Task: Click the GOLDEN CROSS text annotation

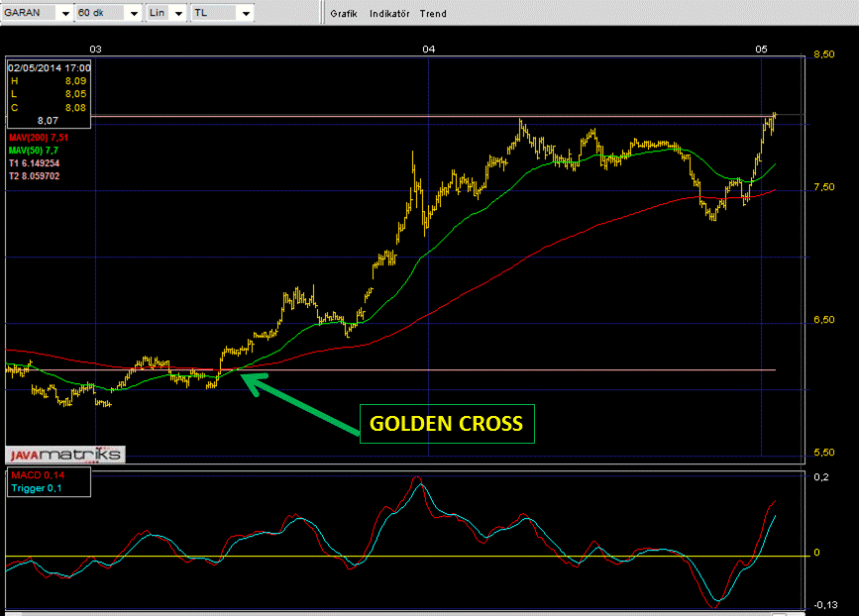Action: (446, 425)
